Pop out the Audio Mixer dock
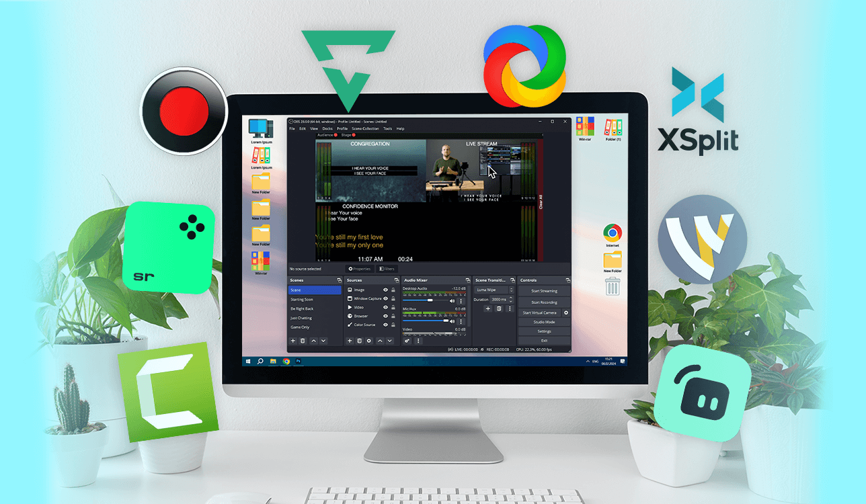This screenshot has height=504, width=866. 468,280
